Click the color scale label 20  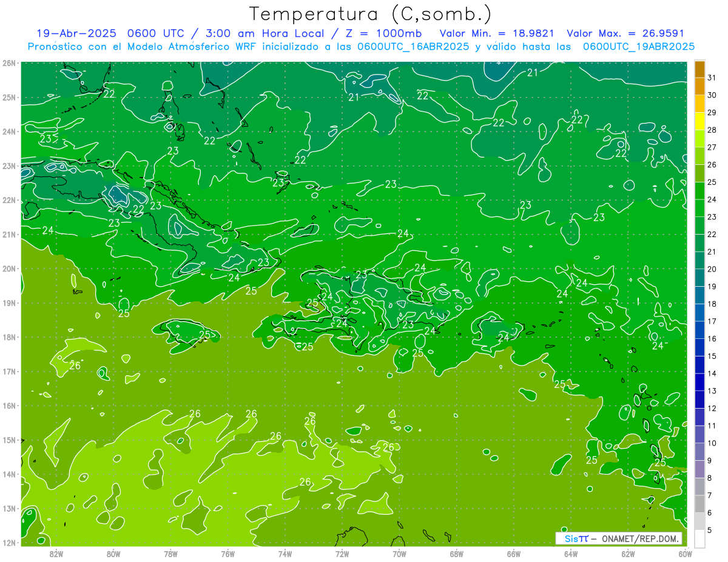point(712,269)
